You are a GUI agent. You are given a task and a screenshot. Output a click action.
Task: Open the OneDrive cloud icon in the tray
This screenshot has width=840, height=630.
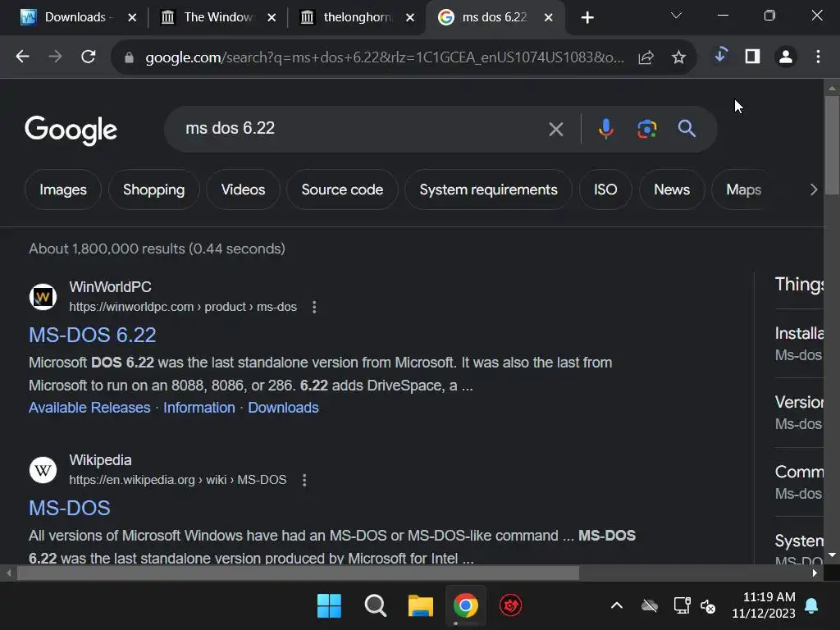(650, 606)
